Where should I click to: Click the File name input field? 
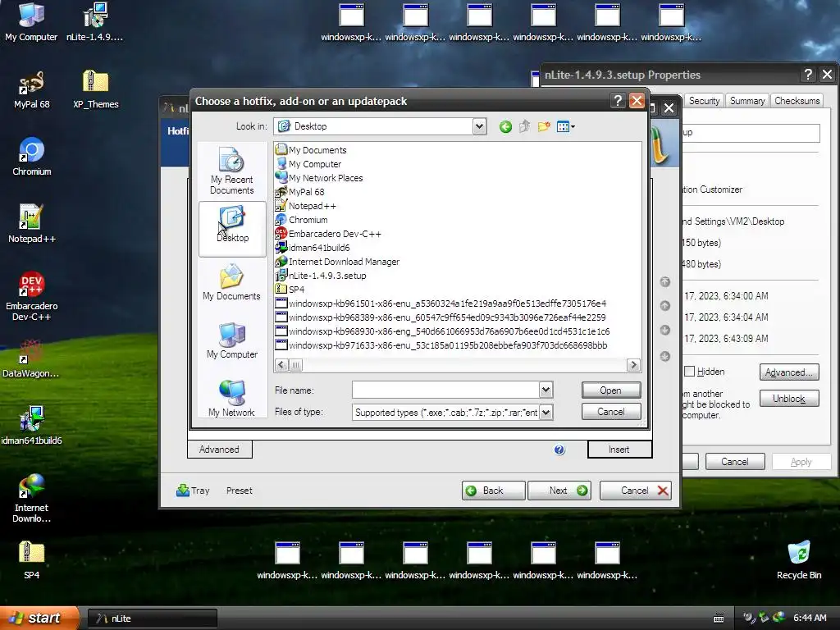(445, 390)
